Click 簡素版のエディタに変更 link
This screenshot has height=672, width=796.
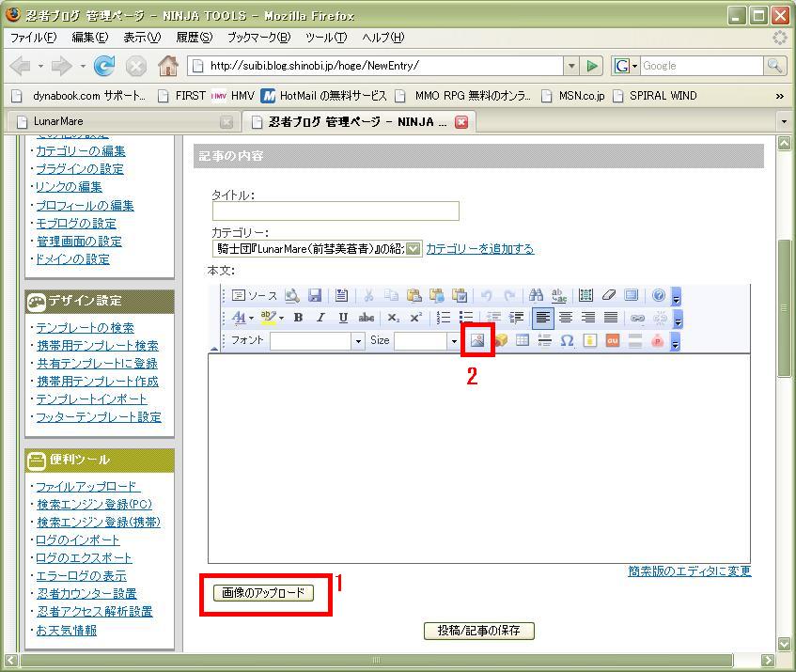pos(690,571)
